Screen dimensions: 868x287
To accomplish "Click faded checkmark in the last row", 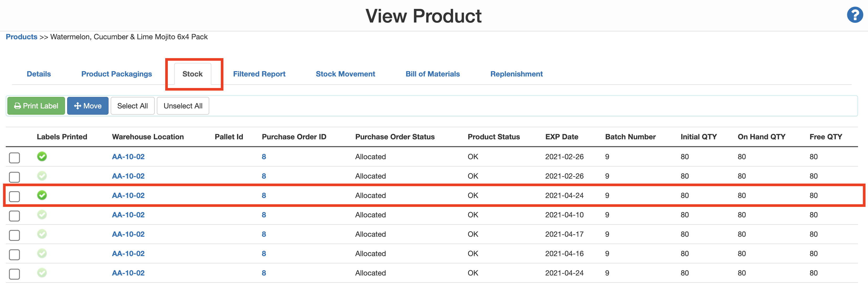I will click(42, 273).
